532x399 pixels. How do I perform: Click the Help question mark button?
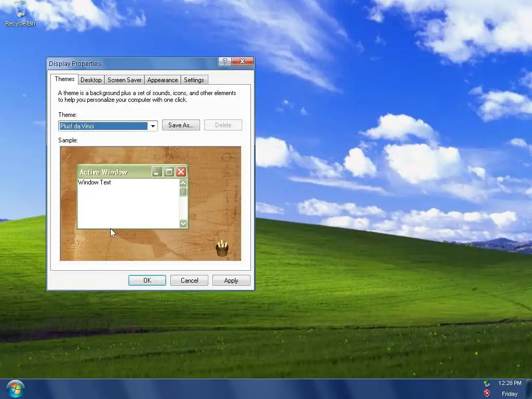pos(224,61)
